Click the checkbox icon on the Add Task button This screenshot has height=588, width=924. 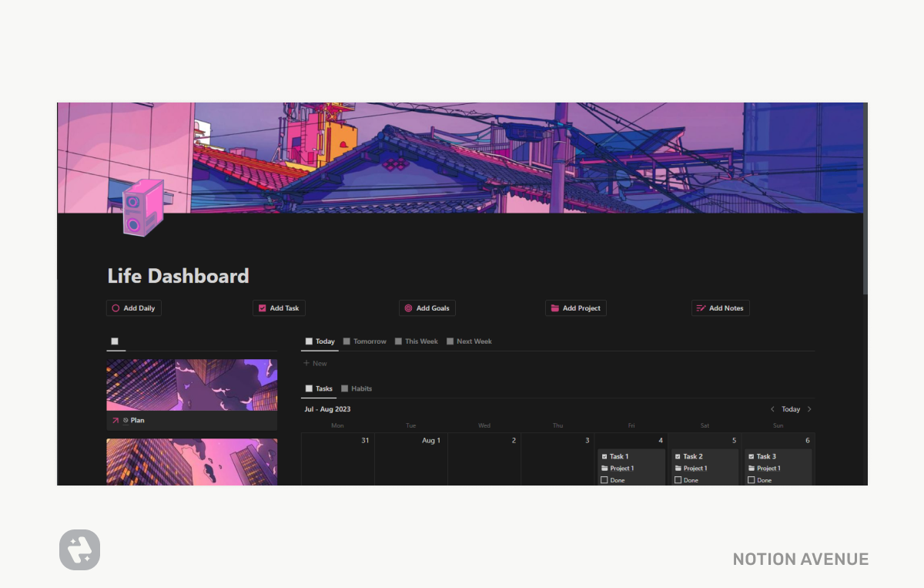coord(262,307)
